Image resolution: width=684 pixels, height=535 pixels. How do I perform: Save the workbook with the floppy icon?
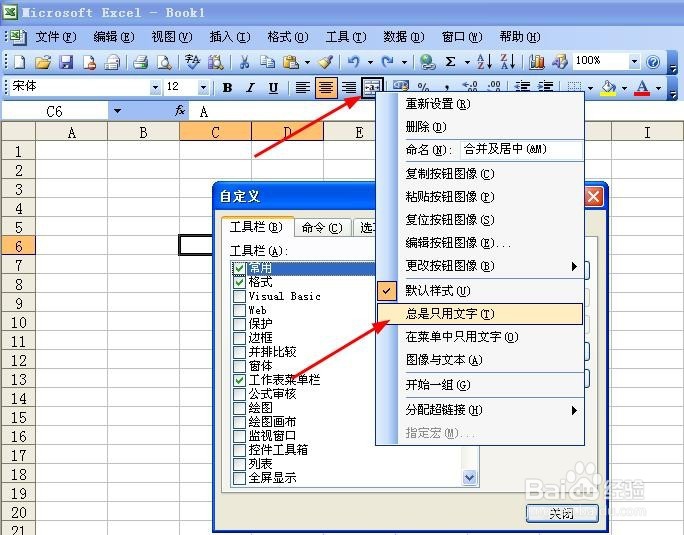(x=66, y=62)
